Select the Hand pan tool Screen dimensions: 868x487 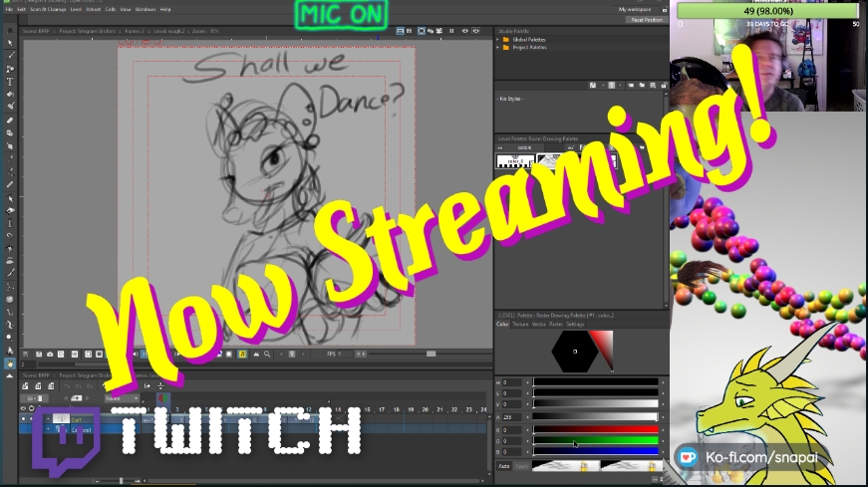point(10,364)
